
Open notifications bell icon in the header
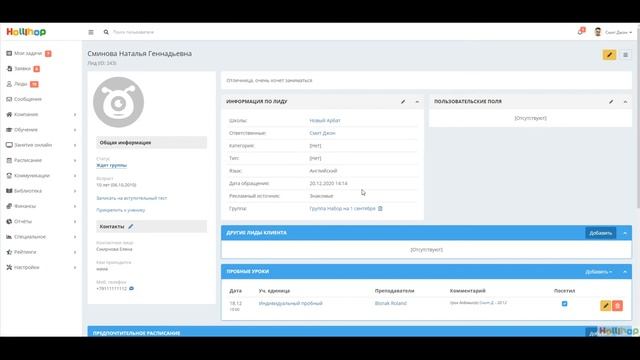[581, 31]
